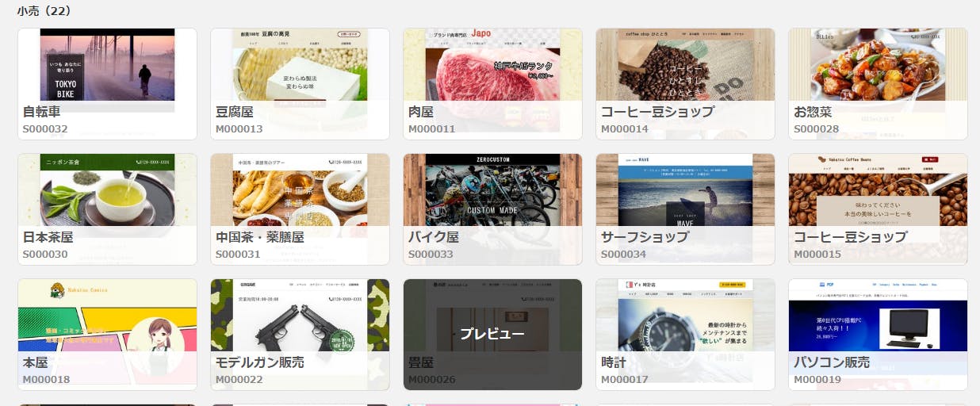Screen dimensions: 980x406
Task: Click プレビュー on the 畳屋 template
Action: coord(492,334)
